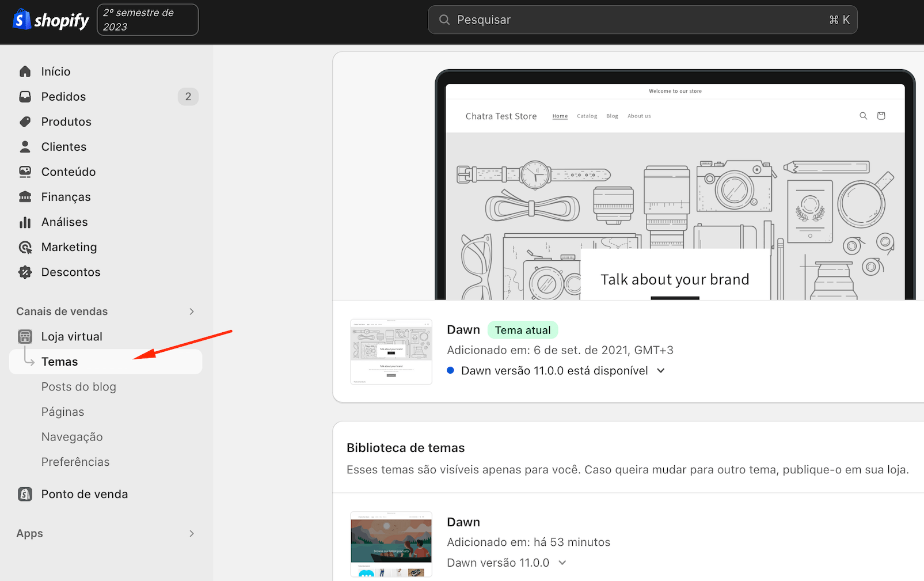Open Páginas menu item
Image resolution: width=924 pixels, height=581 pixels.
point(63,412)
